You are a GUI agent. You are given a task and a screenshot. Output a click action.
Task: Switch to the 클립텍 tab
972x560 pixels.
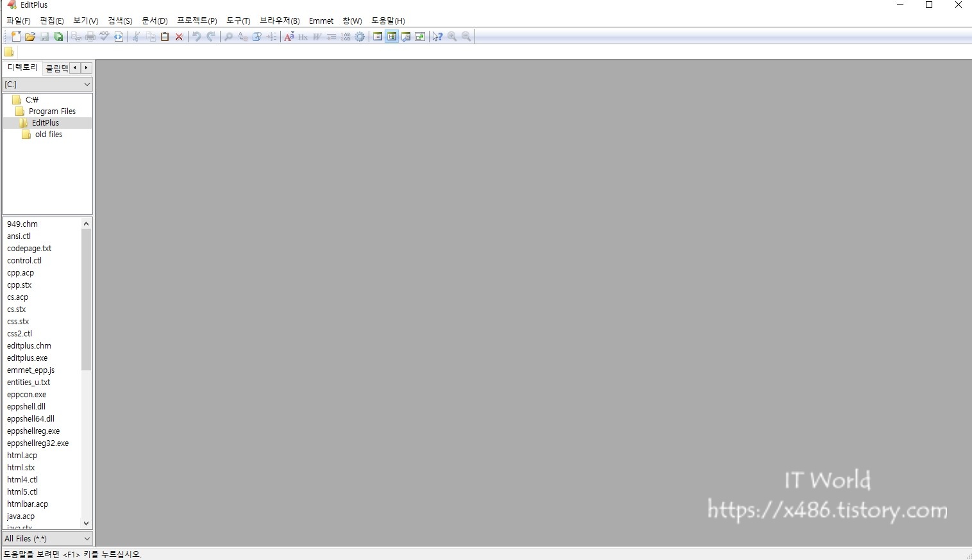coord(56,68)
